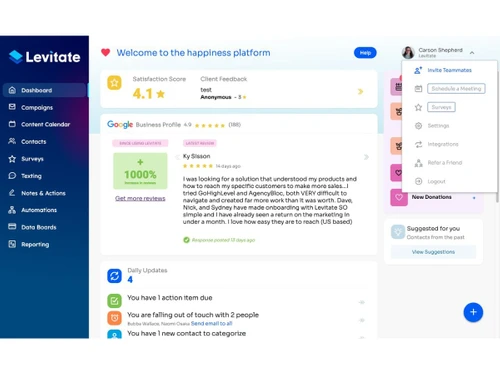The image size is (500, 375).
Task: Click the star icon beside Surveys button
Action: pyautogui.click(x=418, y=107)
